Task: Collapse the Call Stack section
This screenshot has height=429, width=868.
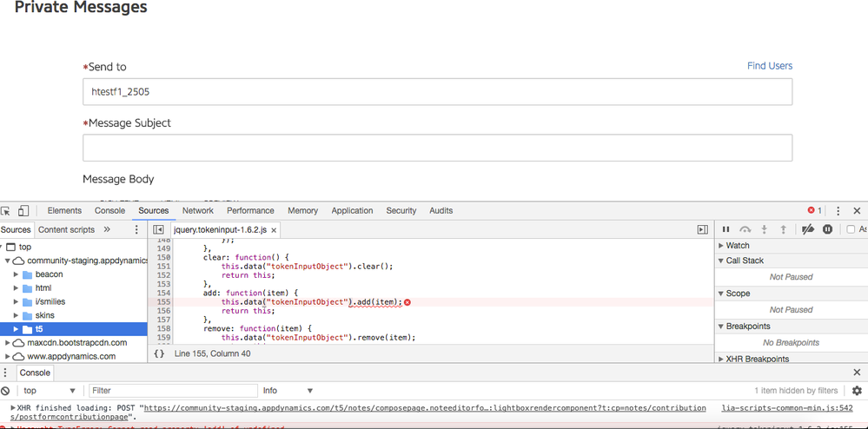Action: pos(721,261)
